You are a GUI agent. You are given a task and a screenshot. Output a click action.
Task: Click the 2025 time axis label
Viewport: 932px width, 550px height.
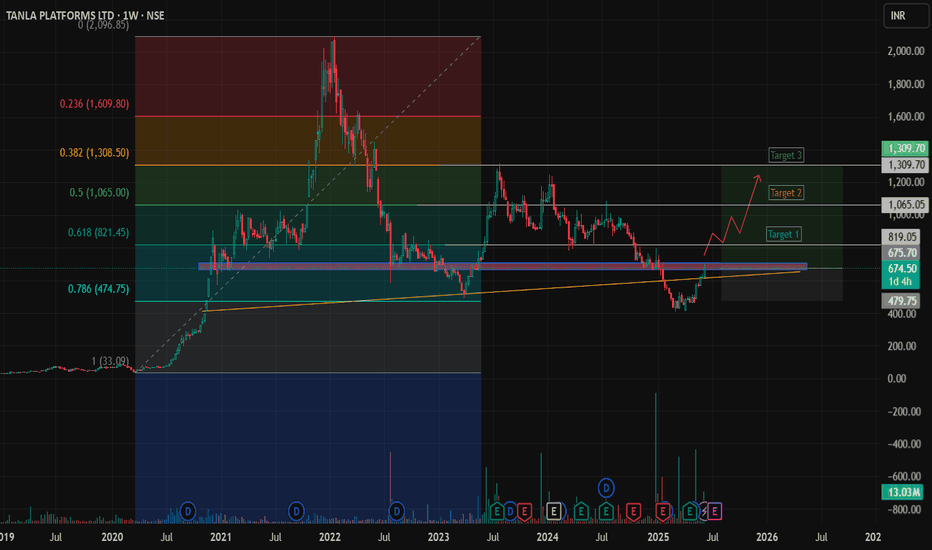tap(658, 537)
